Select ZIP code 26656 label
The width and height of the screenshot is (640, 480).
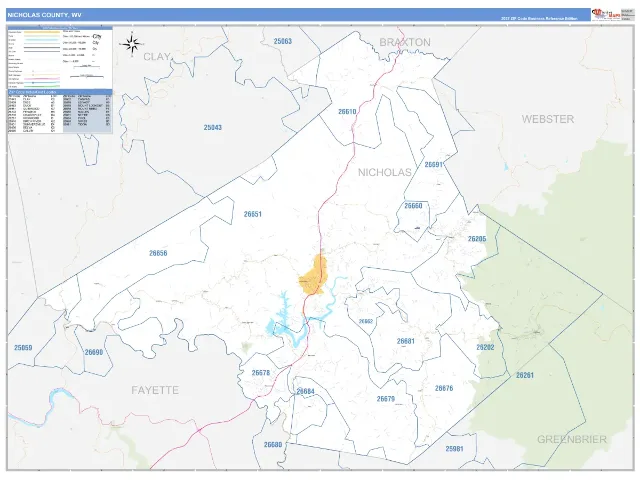pos(158,253)
